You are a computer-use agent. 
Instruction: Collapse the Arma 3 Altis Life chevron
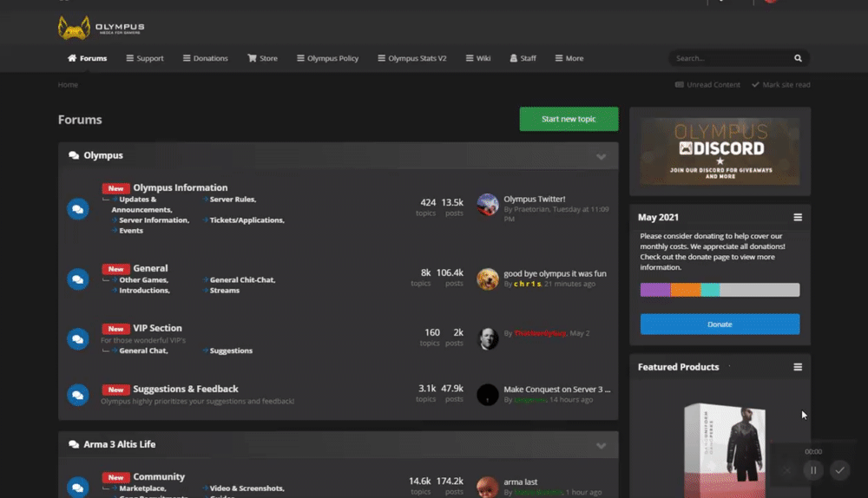[601, 445]
